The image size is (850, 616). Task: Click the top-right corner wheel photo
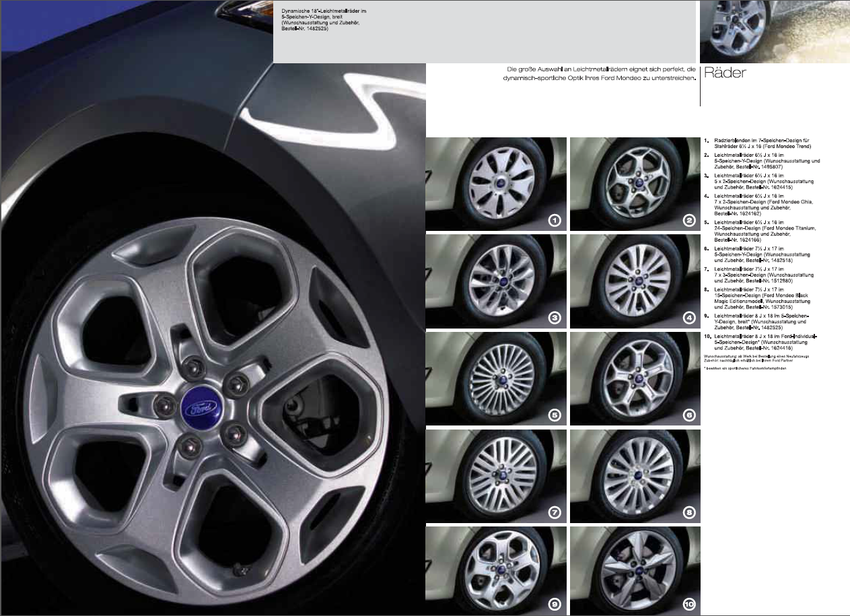tap(774, 31)
